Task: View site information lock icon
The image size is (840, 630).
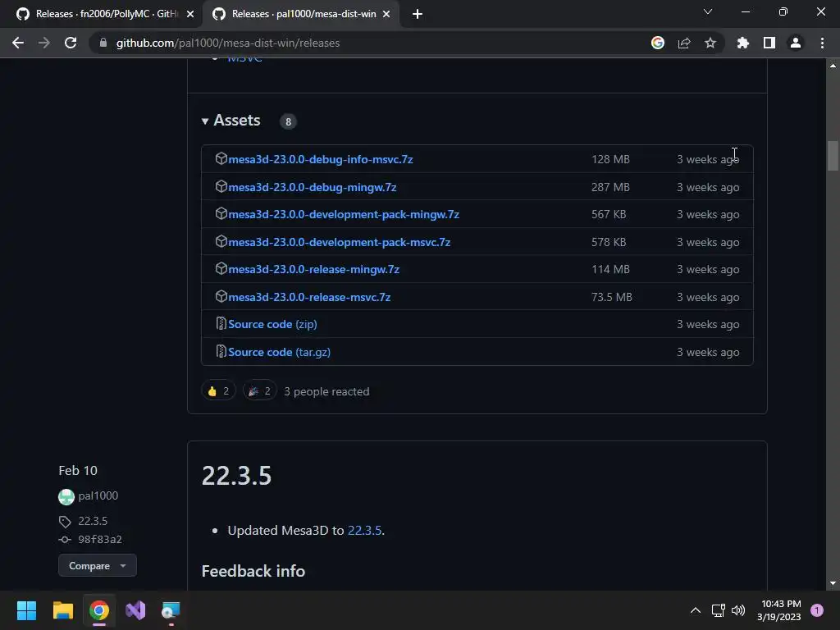Action: (103, 43)
